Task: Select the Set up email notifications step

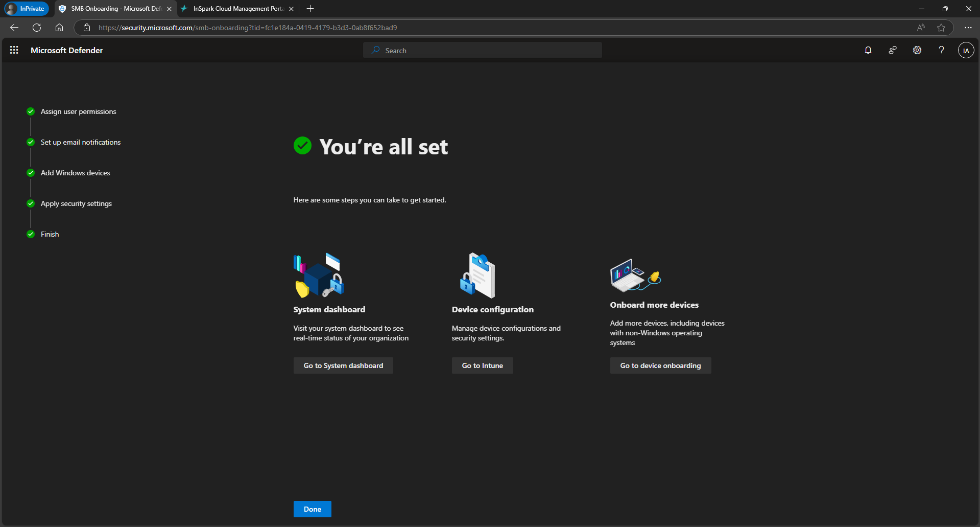Action: [x=81, y=142]
